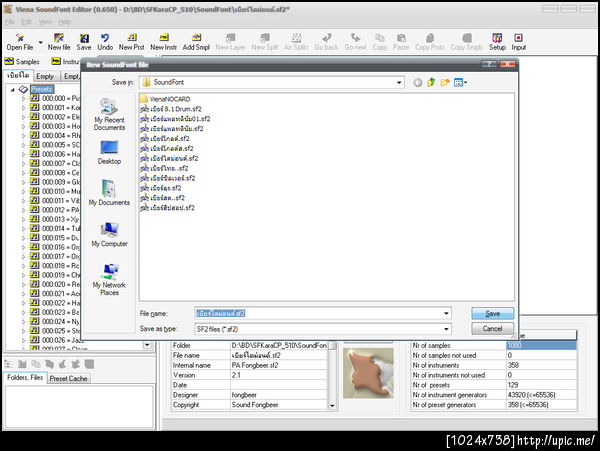
Task: Click the Copy Smpls toolbar icon
Action: (466, 42)
